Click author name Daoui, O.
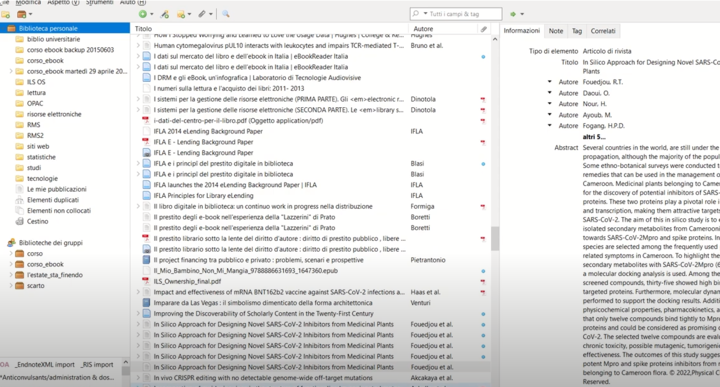Viewport: 720px width, 387px height. (596, 93)
